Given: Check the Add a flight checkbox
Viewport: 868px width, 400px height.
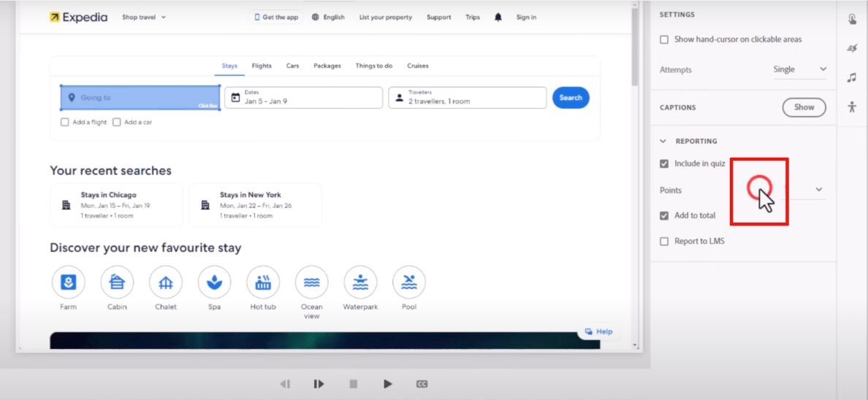Looking at the screenshot, I should 65,123.
